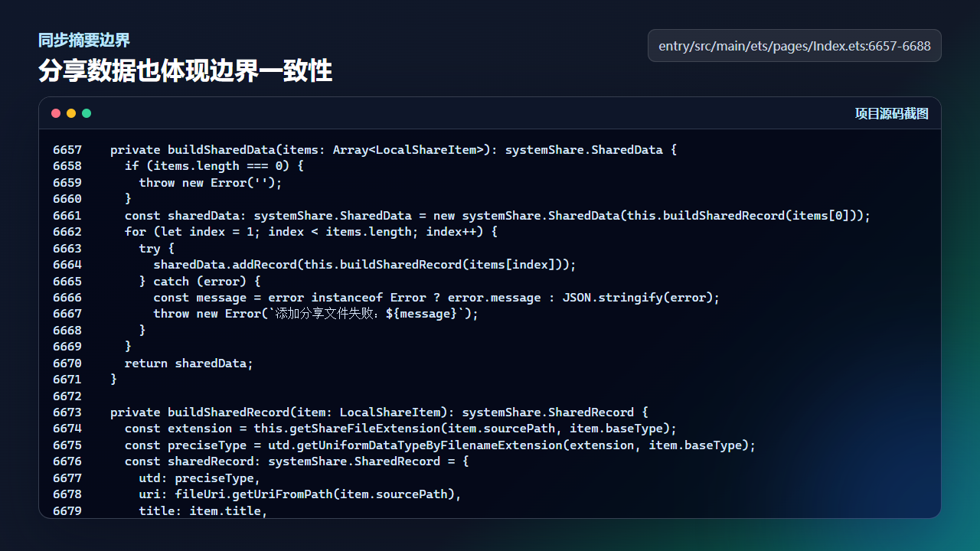Click the heading 分享数据也体现边界一致性
The height and width of the screenshot is (551, 980).
point(185,71)
